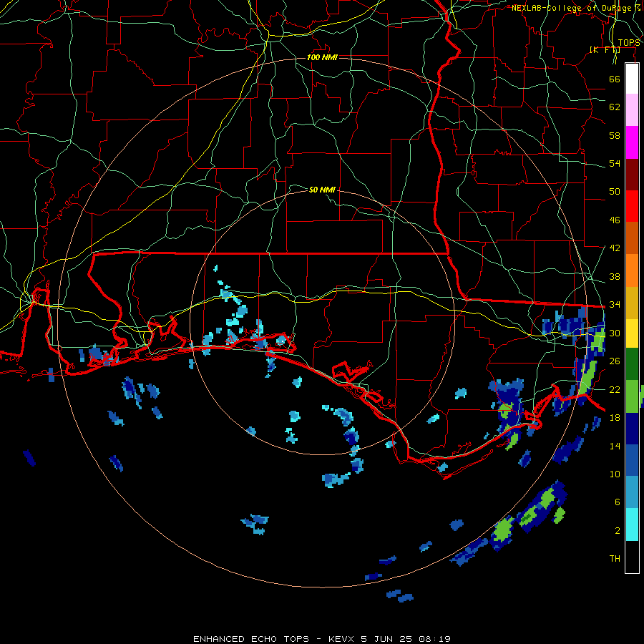The image size is (644, 644).
Task: Select the dark green legend swatch
Action: coord(632,364)
